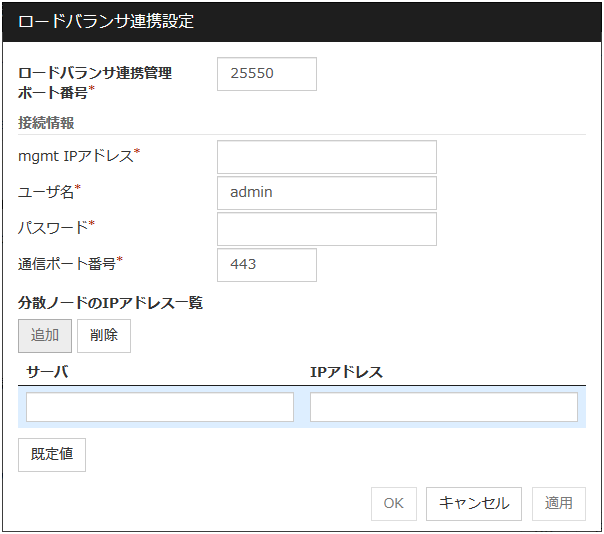
Task: Confirm the dialog with OK
Action: pos(394,503)
